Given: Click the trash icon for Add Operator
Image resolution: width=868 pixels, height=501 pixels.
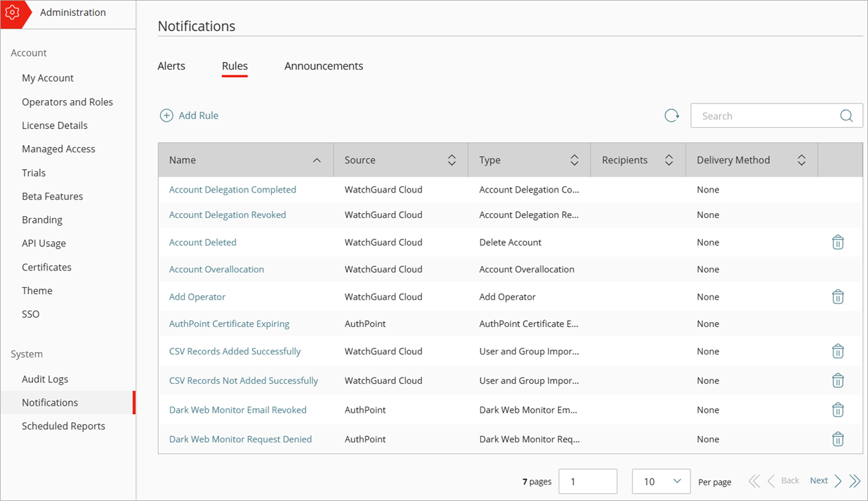Looking at the screenshot, I should click(x=838, y=297).
